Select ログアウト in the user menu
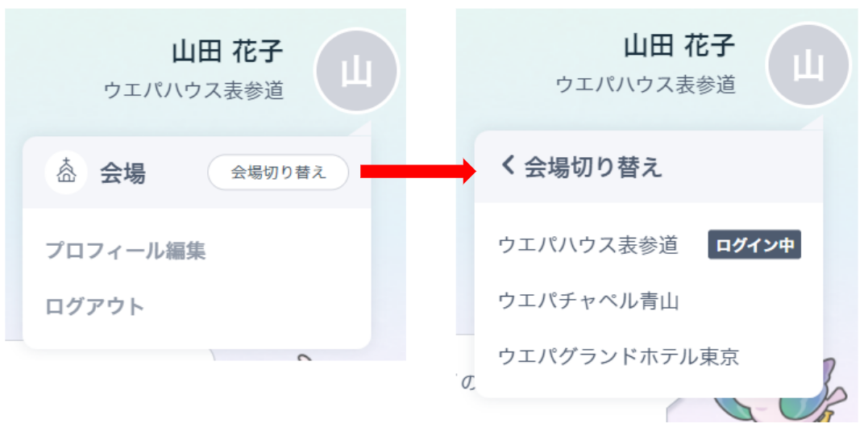The width and height of the screenshot is (868, 432). 94,306
